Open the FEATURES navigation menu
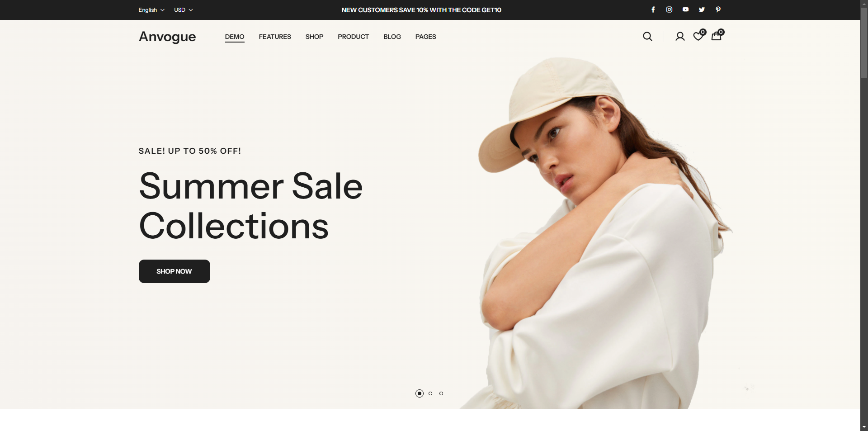 275,37
